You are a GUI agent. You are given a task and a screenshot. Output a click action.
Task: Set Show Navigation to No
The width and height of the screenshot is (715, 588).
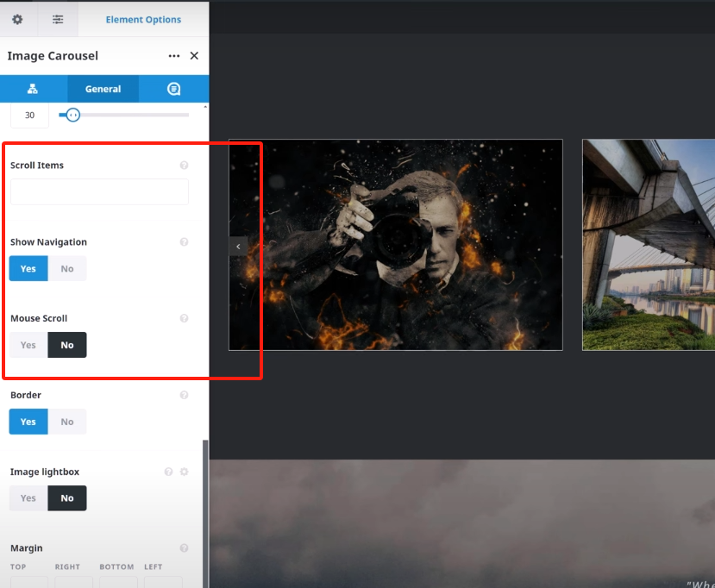click(67, 269)
